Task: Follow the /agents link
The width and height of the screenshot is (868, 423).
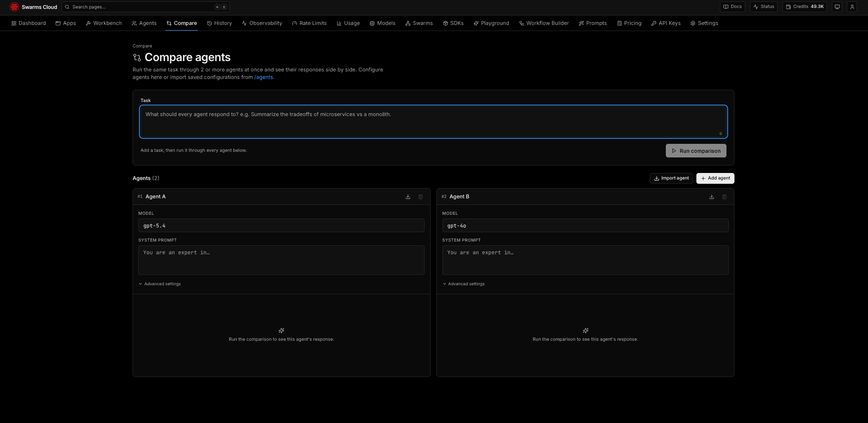Action: (264, 77)
